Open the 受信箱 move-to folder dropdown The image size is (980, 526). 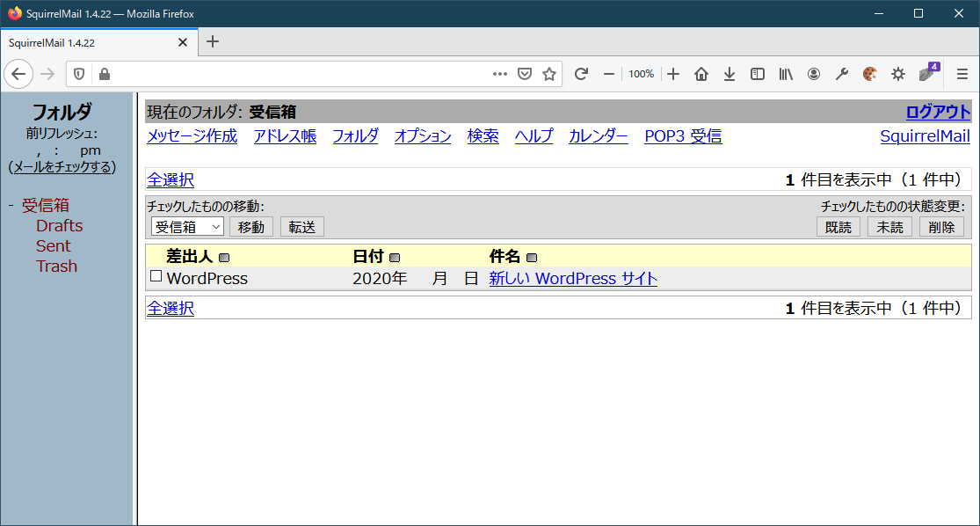tap(187, 227)
